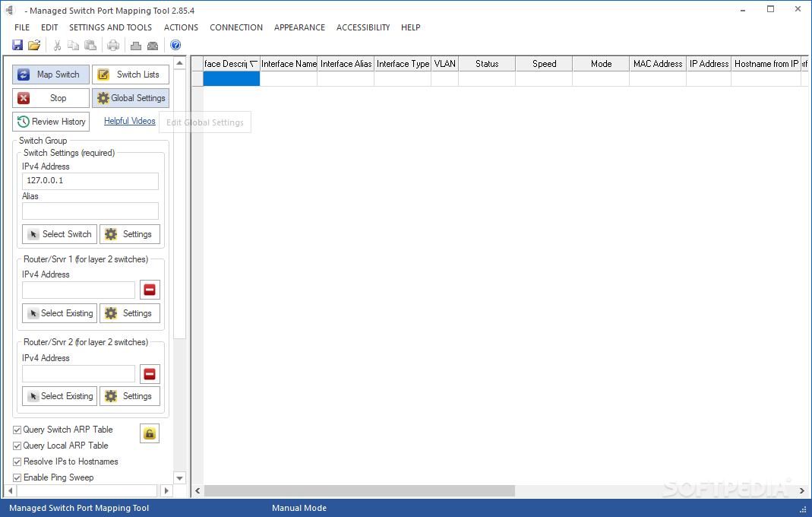Click table horizontal scroll right arrow
The height and width of the screenshot is (517, 812).
[801, 490]
